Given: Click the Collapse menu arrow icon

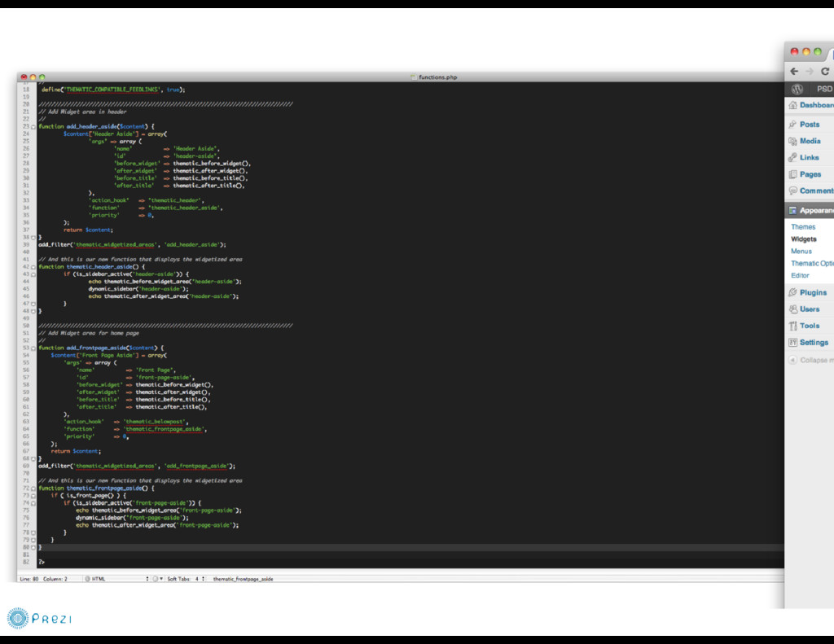Looking at the screenshot, I should [x=792, y=360].
